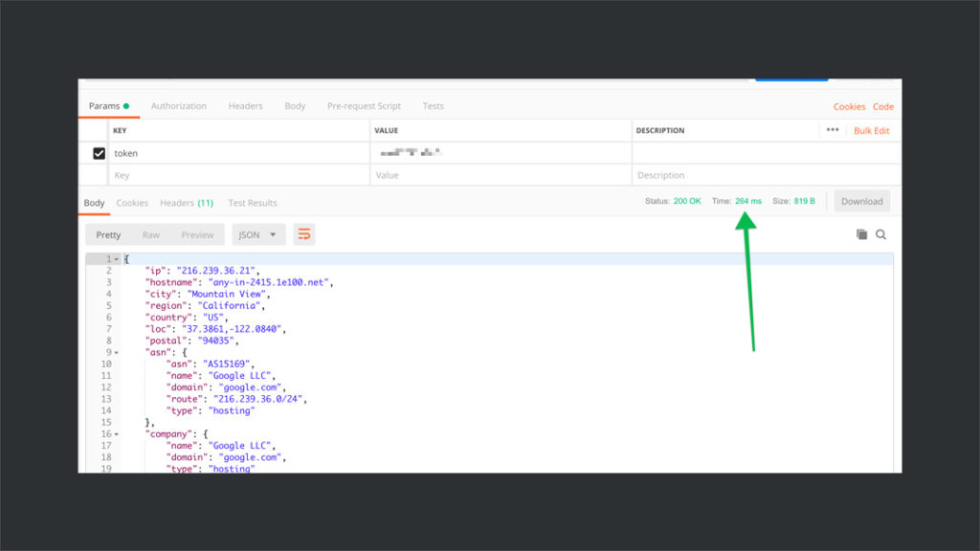The width and height of the screenshot is (980, 551).
Task: Collapse the root JSON object on line 1
Action: (x=114, y=258)
